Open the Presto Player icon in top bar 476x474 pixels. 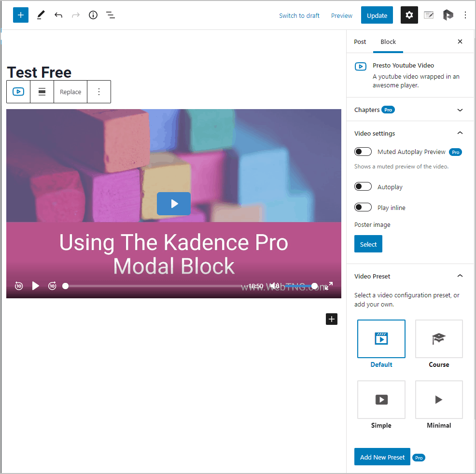(448, 15)
